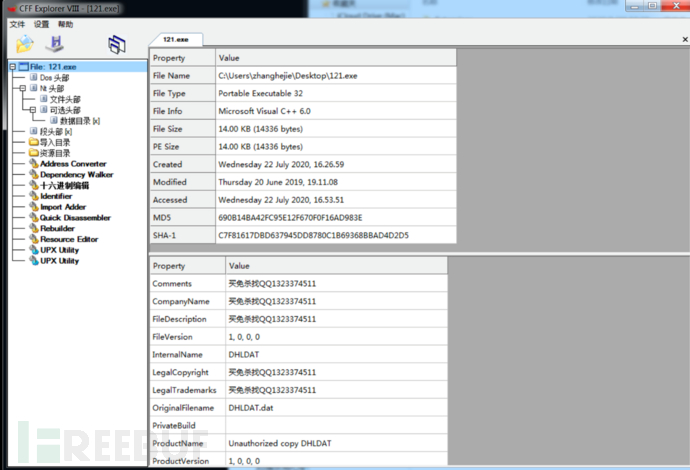Open the 十六进制编辑 hex editor tool
Image resolution: width=690 pixels, height=470 pixels.
pos(65,185)
